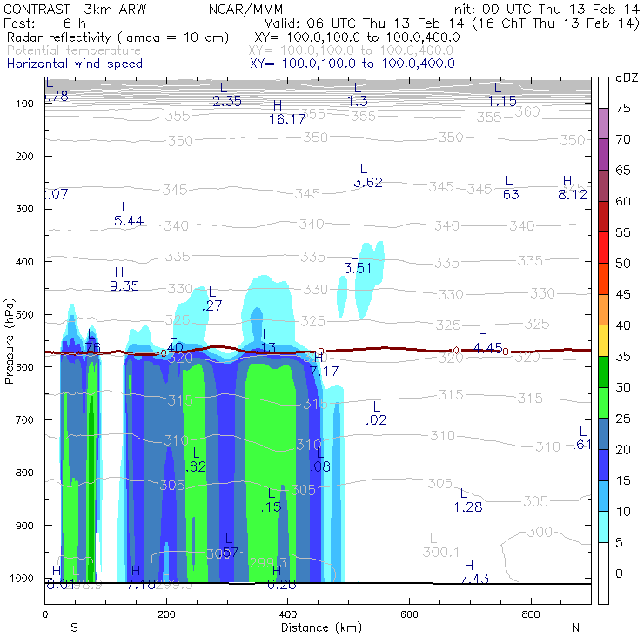Click the 75 label on dBZ colorbar
Viewport: 644px width, 644px height.
[622, 108]
